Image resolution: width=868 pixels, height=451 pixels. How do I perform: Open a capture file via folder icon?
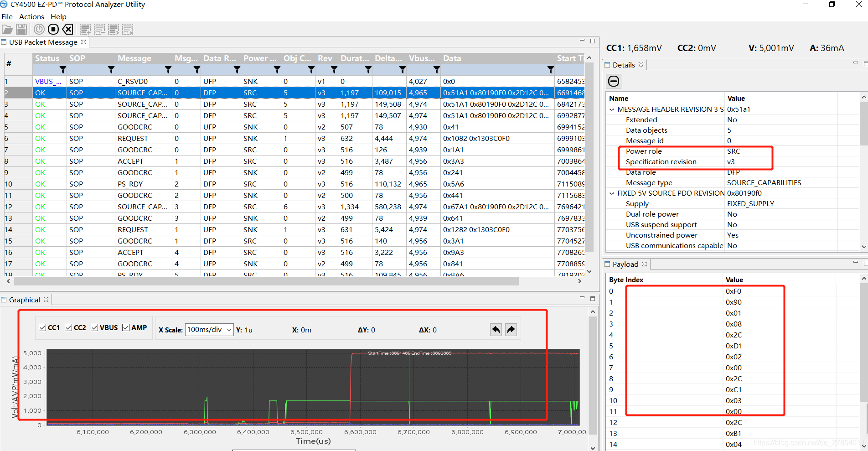[x=7, y=30]
